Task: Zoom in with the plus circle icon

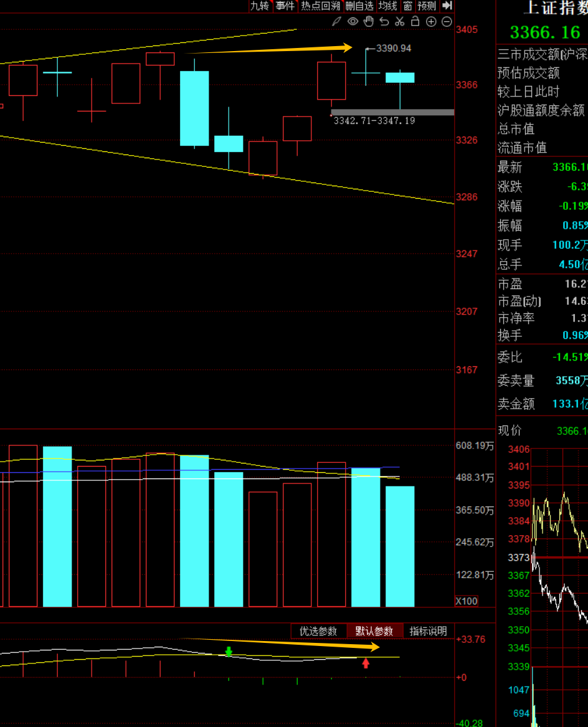Action: [431, 22]
